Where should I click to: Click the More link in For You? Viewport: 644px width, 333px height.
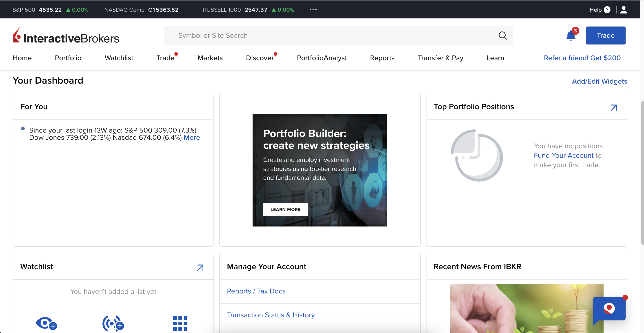[192, 138]
